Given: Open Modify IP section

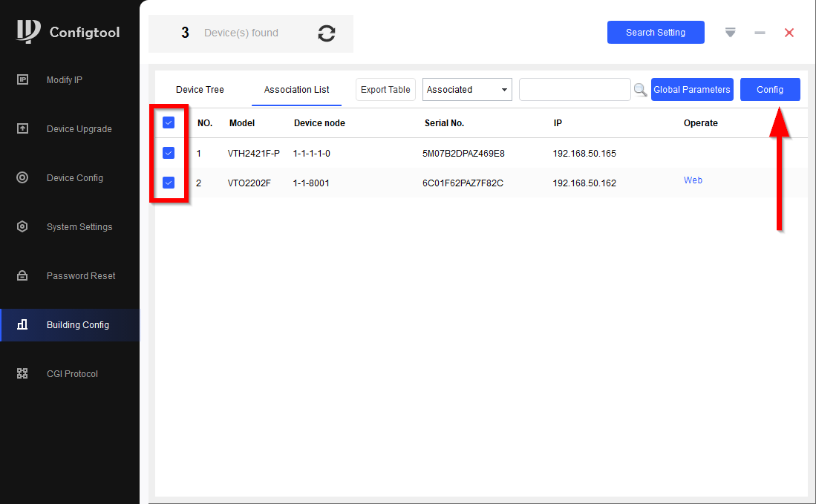Looking at the screenshot, I should coord(65,79).
